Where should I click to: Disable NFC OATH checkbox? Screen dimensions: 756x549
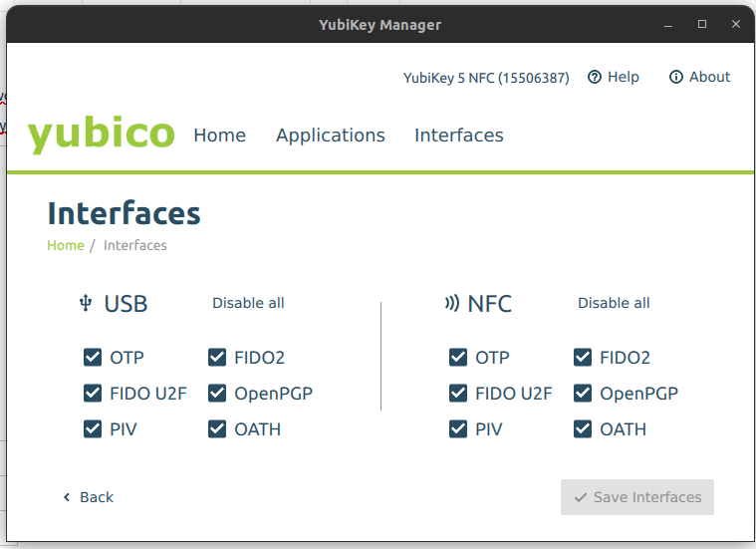[x=583, y=428]
